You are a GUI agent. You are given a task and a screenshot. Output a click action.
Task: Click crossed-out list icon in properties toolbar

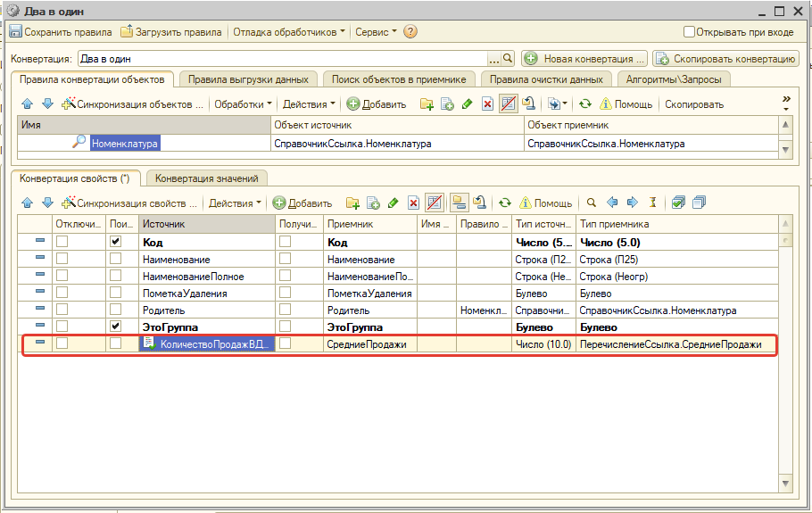pos(434,203)
